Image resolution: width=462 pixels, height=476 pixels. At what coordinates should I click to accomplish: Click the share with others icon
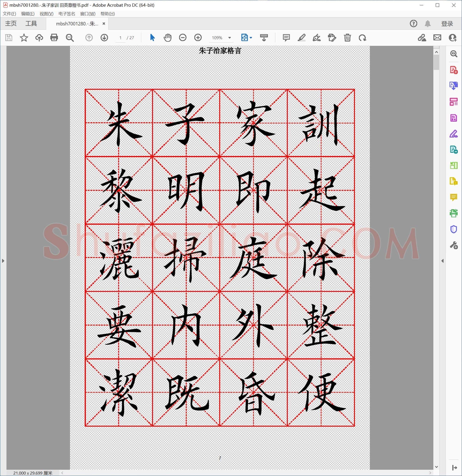click(453, 38)
